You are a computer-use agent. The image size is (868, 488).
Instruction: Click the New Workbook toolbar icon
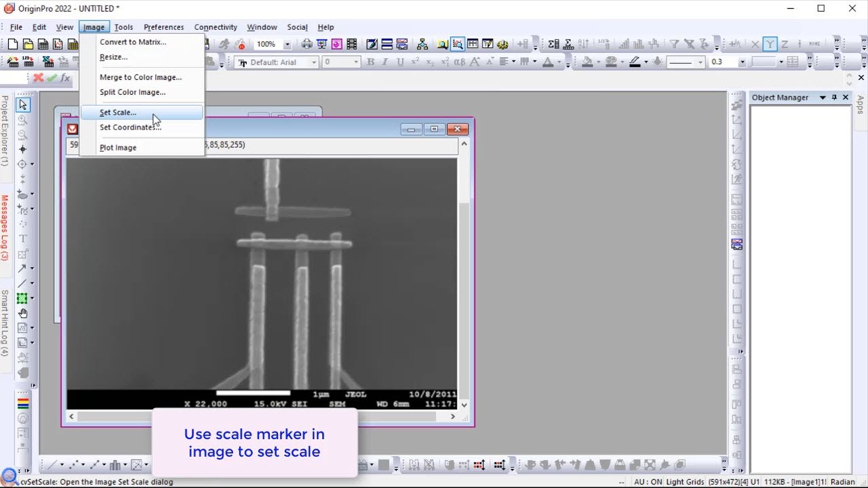[43, 44]
